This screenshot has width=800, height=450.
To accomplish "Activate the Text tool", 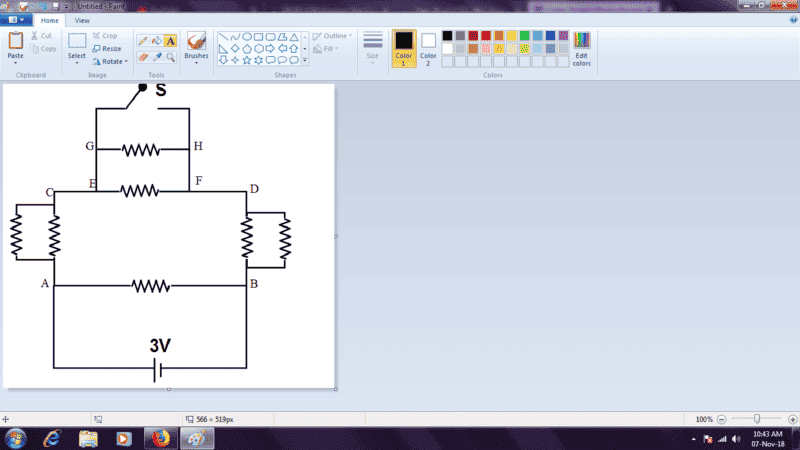I will tap(170, 41).
